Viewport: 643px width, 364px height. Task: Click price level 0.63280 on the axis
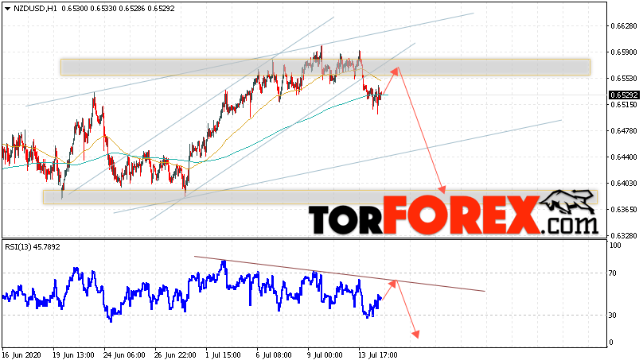[x=624, y=236]
